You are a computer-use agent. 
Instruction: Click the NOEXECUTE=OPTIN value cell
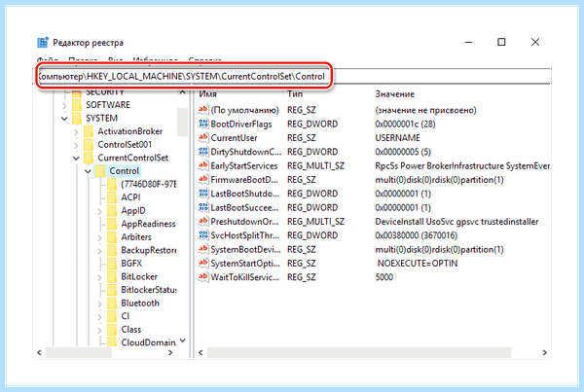coord(418,264)
